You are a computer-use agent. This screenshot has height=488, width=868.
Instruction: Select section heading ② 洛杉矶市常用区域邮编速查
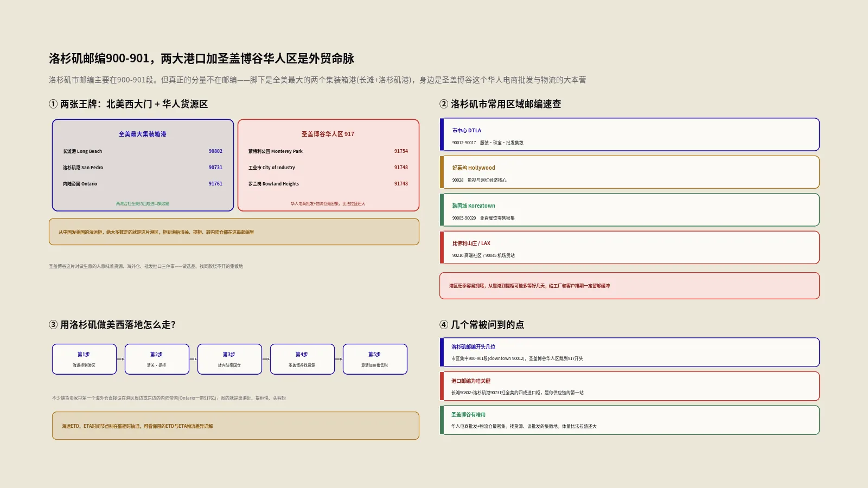tap(500, 104)
